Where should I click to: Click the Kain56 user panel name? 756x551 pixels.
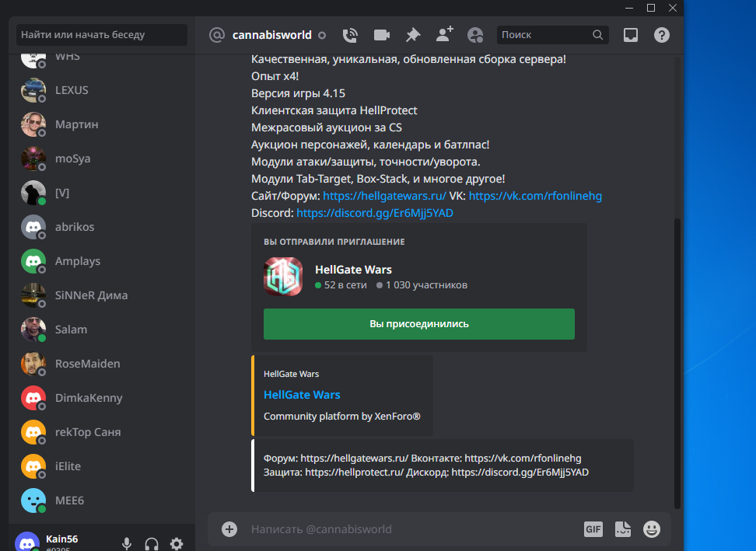[61, 539]
